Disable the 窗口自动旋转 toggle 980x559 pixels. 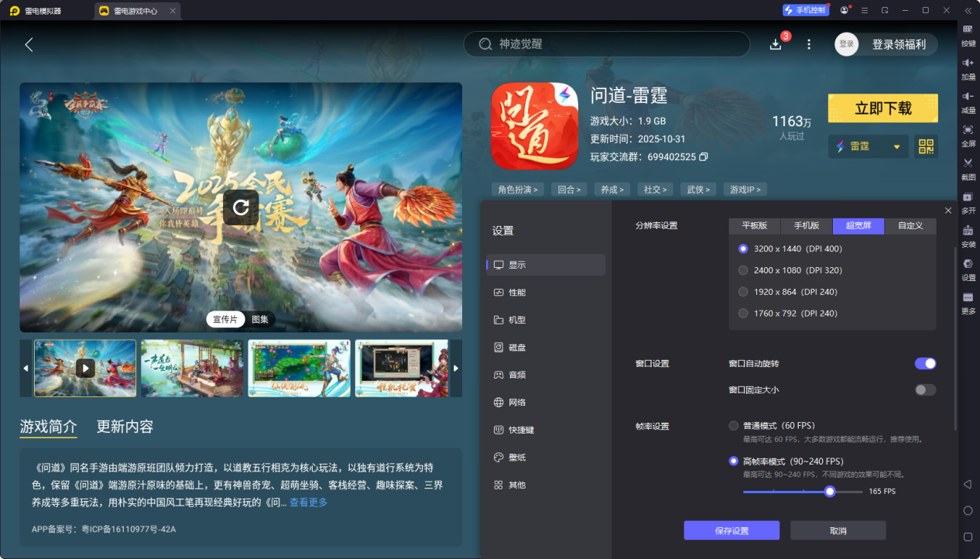tap(925, 364)
